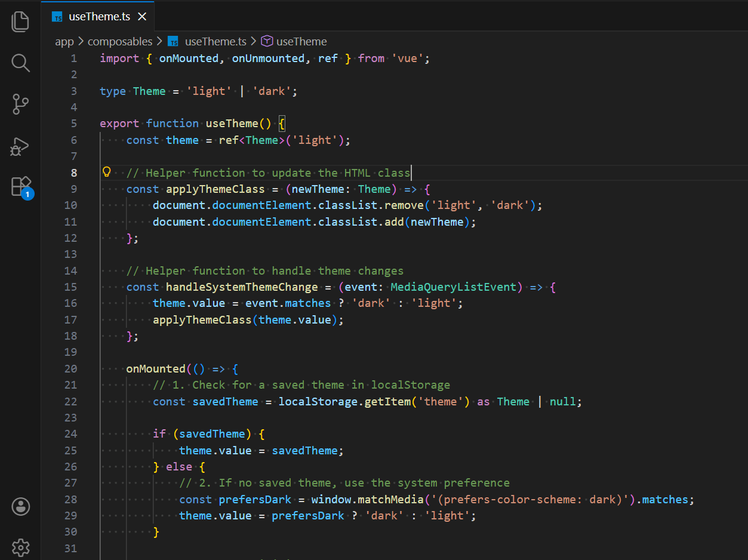Click handleSystemThemeChange on line 15
This screenshot has width=748, height=560.
point(241,287)
